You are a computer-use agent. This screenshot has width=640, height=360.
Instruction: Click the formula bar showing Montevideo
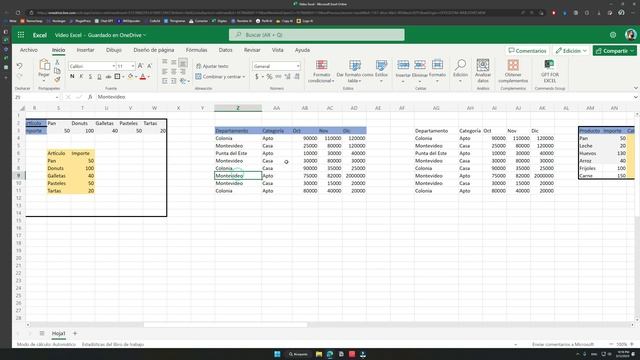click(x=363, y=97)
